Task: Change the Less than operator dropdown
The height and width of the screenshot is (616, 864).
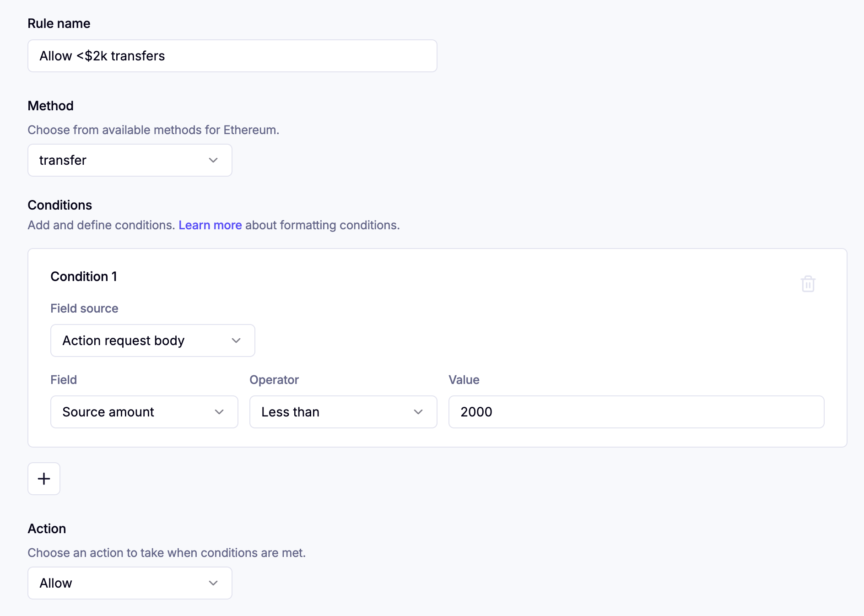Action: pyautogui.click(x=343, y=412)
